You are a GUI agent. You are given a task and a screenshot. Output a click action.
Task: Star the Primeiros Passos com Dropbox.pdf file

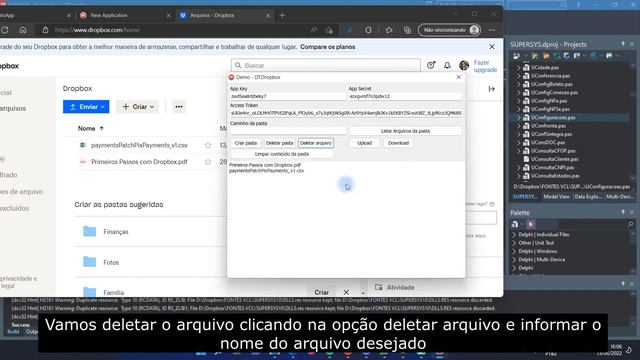click(208, 162)
